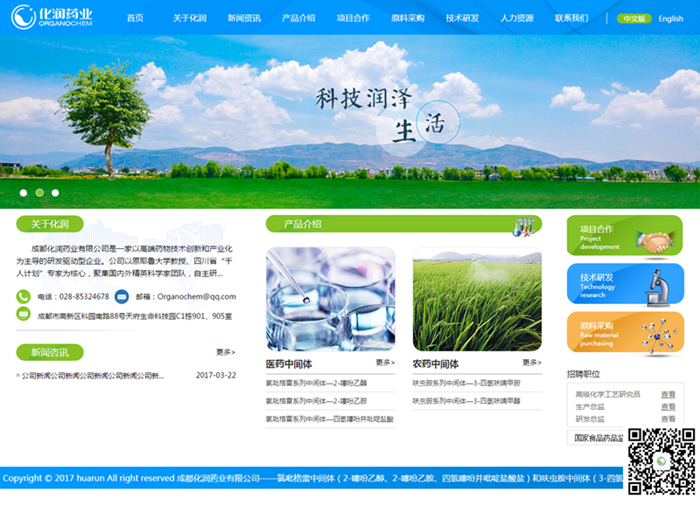Expand 更多 beside 医药中间体
This screenshot has height=505, width=700.
coord(385,363)
